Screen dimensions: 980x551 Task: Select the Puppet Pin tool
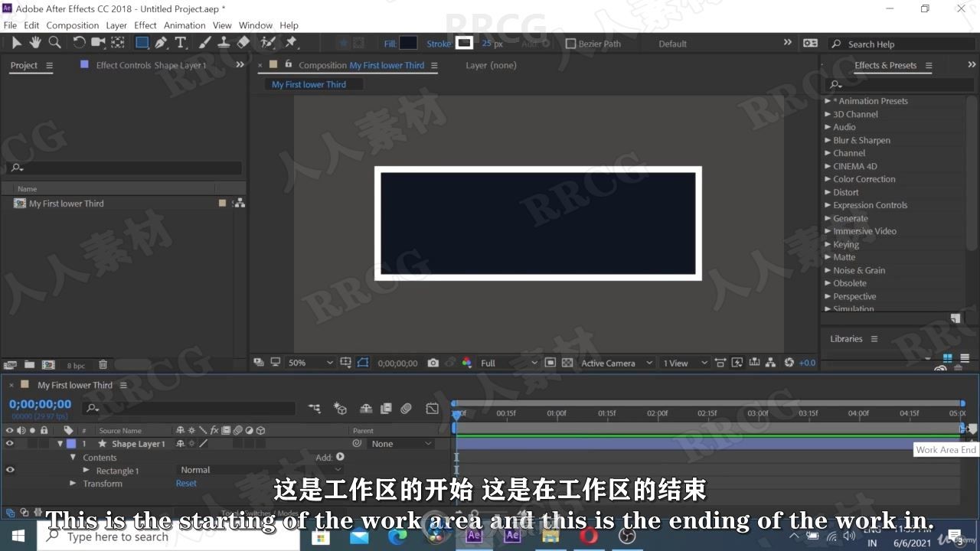click(291, 43)
